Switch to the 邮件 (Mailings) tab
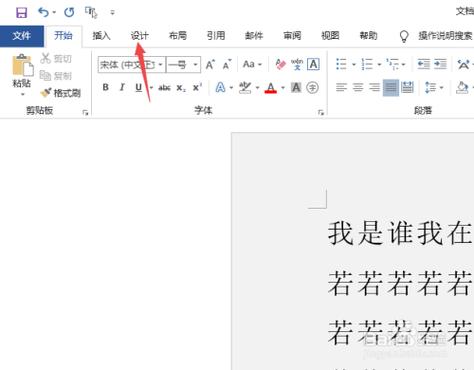This screenshot has height=370, width=474. [254, 36]
